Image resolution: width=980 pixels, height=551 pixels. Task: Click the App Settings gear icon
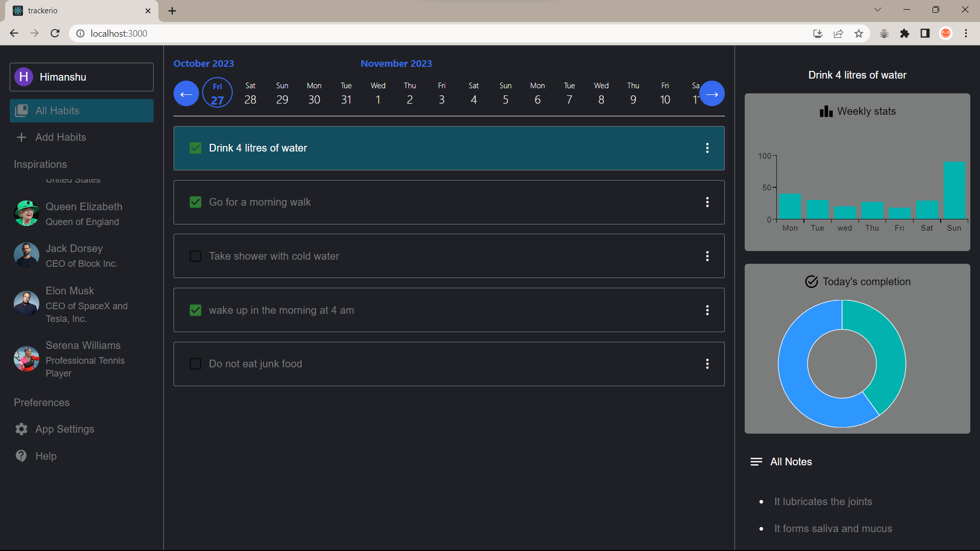click(x=21, y=429)
